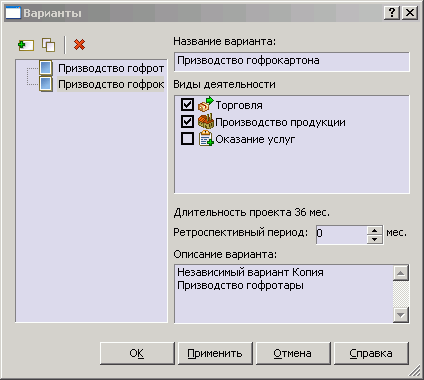
Task: Grab the dialog resize grip corner
Action: pos(415,370)
